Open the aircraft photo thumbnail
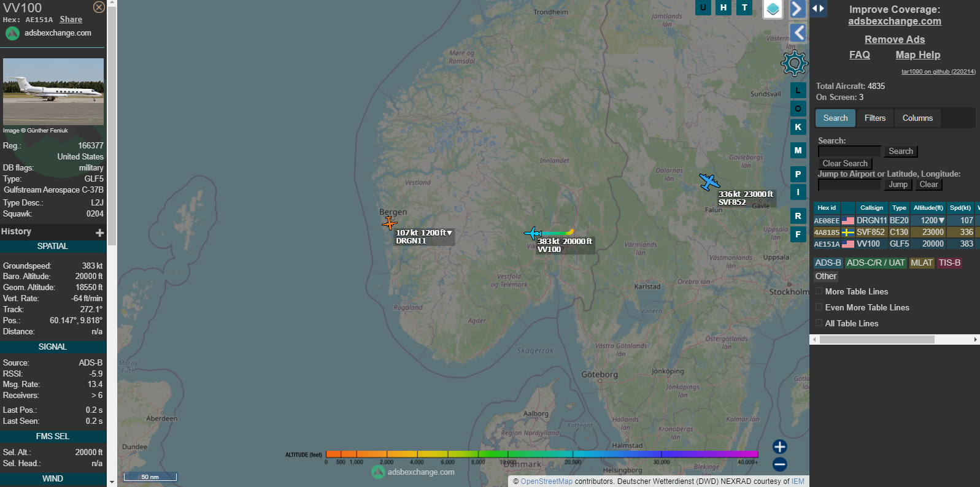This screenshot has height=487, width=980. 53,91
